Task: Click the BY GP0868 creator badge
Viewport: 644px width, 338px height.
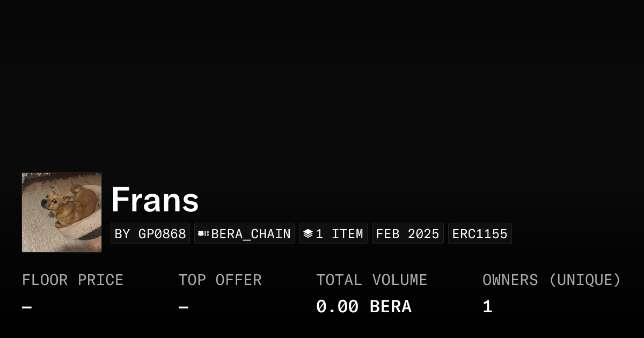Action: (x=150, y=233)
